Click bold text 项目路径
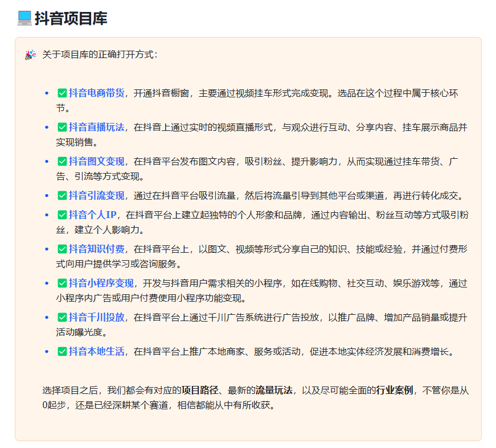Viewport: 496px width, 448px height. tap(200, 390)
